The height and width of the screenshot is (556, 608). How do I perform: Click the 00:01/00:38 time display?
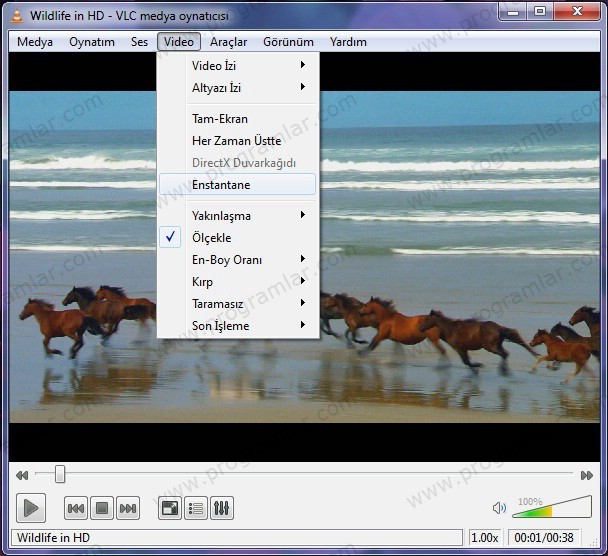(544, 538)
